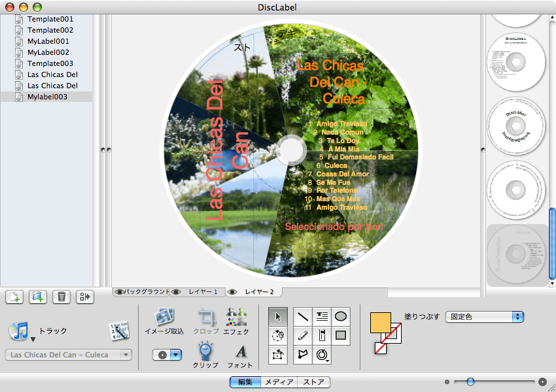The width and height of the screenshot is (556, 392).
Task: Select MyLabel002 in the label list
Action: point(46,52)
